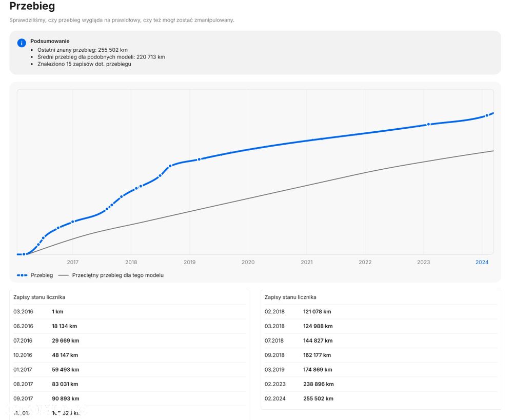Image resolution: width=513 pixels, height=420 pixels.
Task: Click the data point just after 2019
Action: tap(199, 159)
